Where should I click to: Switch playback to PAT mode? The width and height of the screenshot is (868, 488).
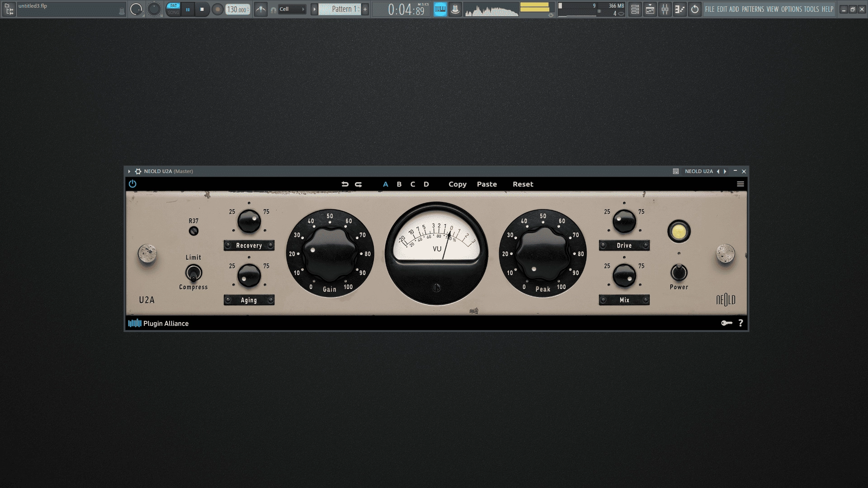coord(174,6)
